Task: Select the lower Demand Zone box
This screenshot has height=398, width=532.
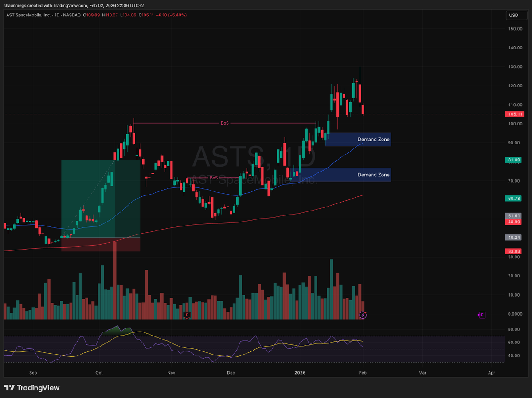Action: pos(341,175)
